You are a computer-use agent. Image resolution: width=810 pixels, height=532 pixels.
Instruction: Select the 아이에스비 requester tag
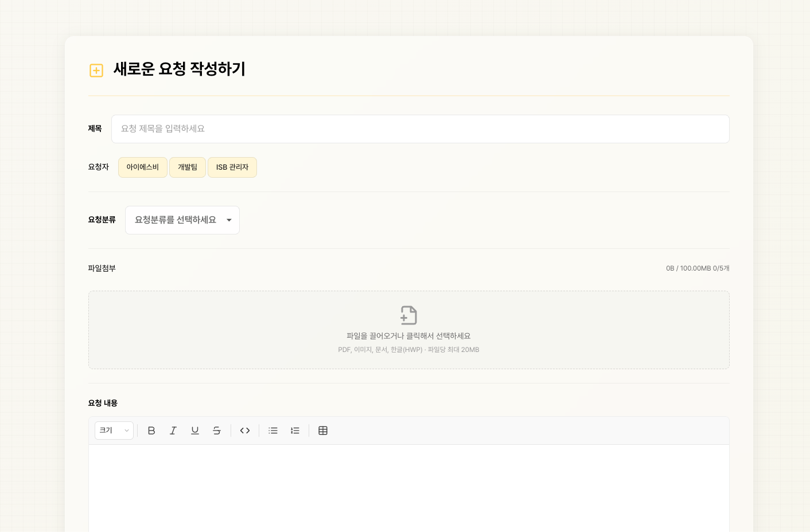[x=143, y=167]
